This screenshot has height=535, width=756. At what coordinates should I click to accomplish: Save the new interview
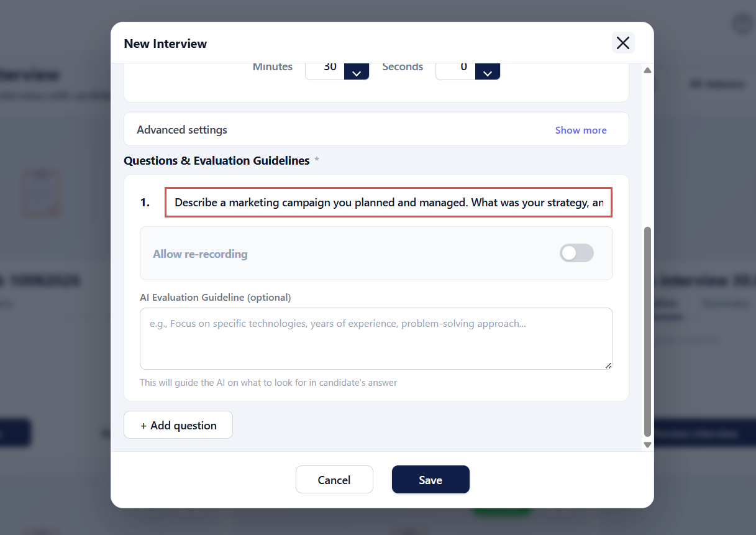430,480
